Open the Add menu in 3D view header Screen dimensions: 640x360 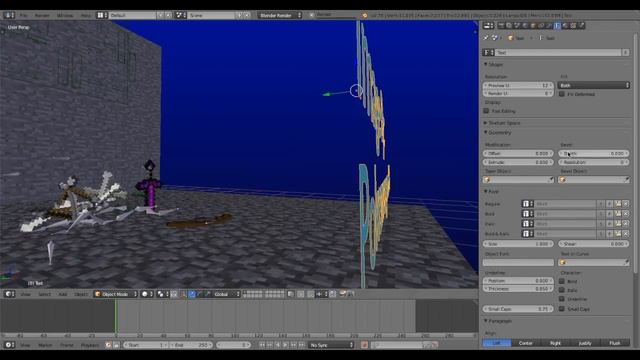pos(62,294)
